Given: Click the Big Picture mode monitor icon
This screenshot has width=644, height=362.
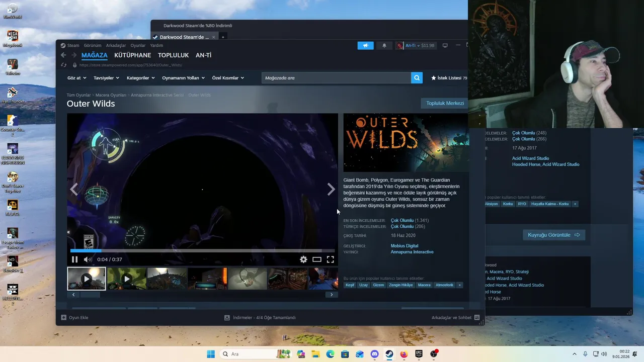Looking at the screenshot, I should click(445, 45).
